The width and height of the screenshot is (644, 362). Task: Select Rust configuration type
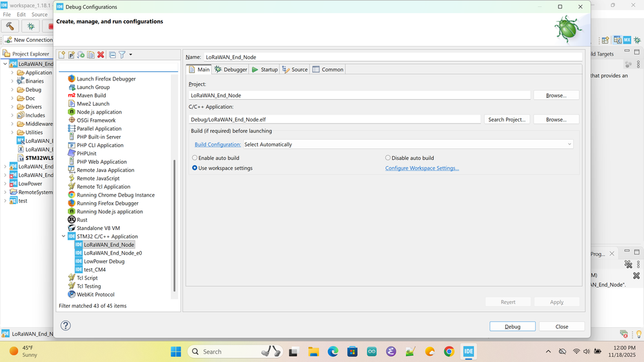[82, 220]
